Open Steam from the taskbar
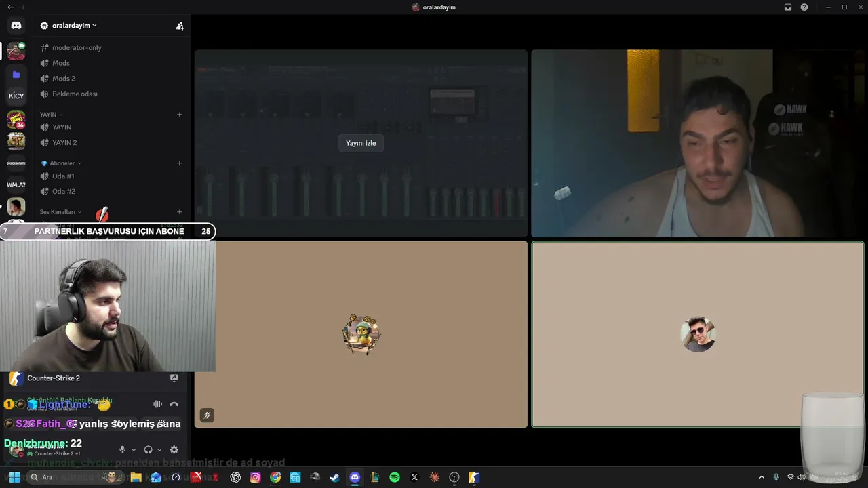The image size is (868, 488). (334, 477)
